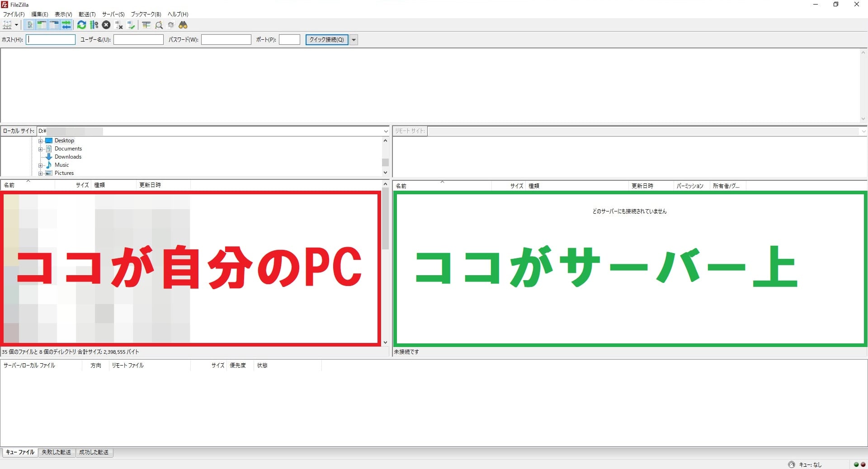Click the disconnect from server icon
Viewport: 868px width, 469px height.
point(119,25)
